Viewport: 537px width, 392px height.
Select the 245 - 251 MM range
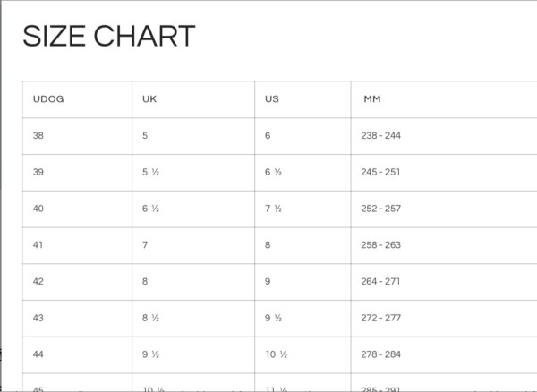tap(382, 172)
